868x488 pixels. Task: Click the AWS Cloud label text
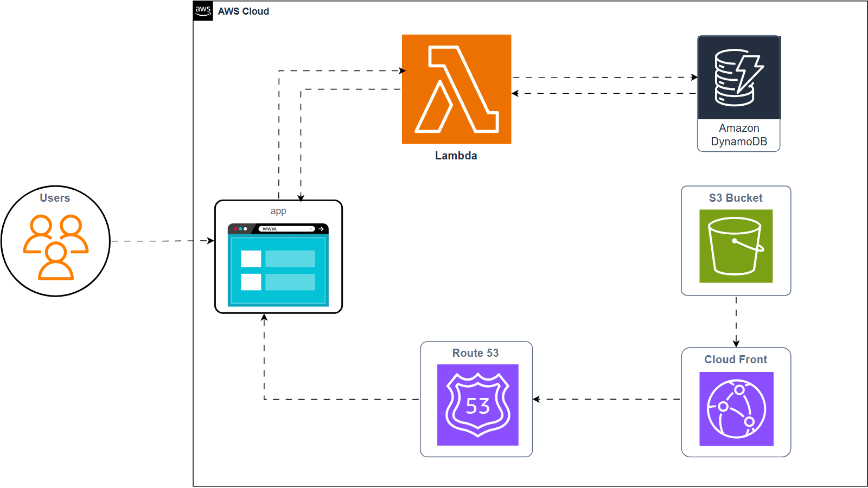[244, 11]
